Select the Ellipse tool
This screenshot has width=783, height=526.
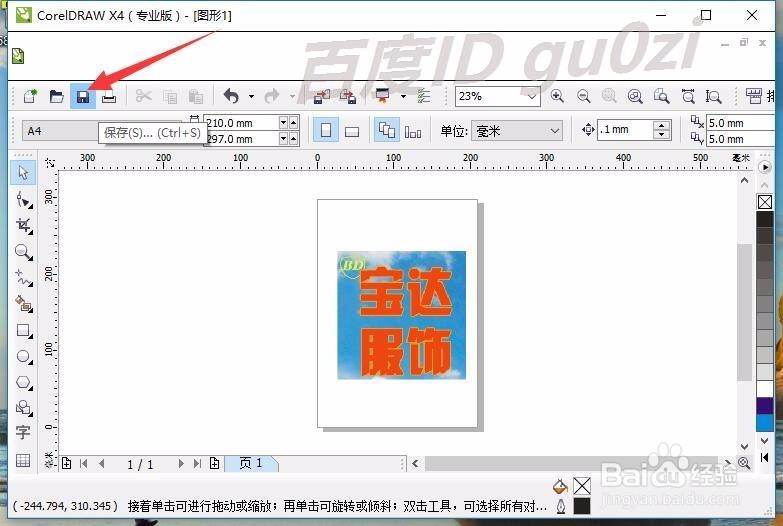(x=23, y=357)
